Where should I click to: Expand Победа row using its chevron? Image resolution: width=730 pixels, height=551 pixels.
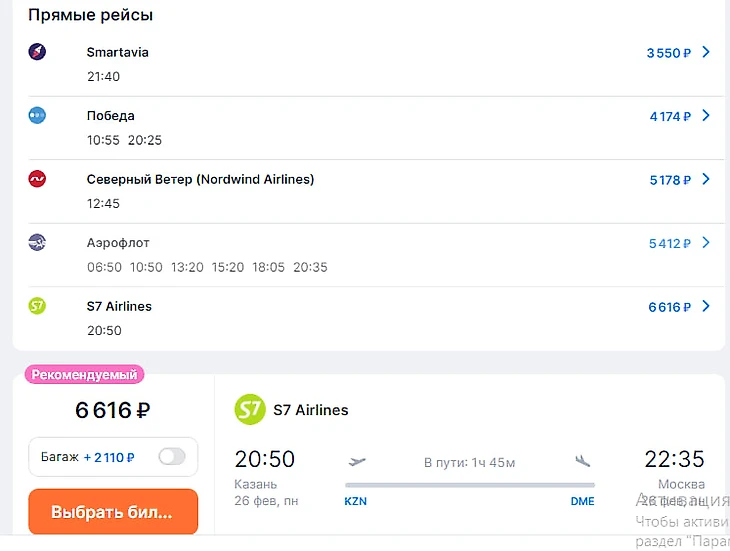706,116
